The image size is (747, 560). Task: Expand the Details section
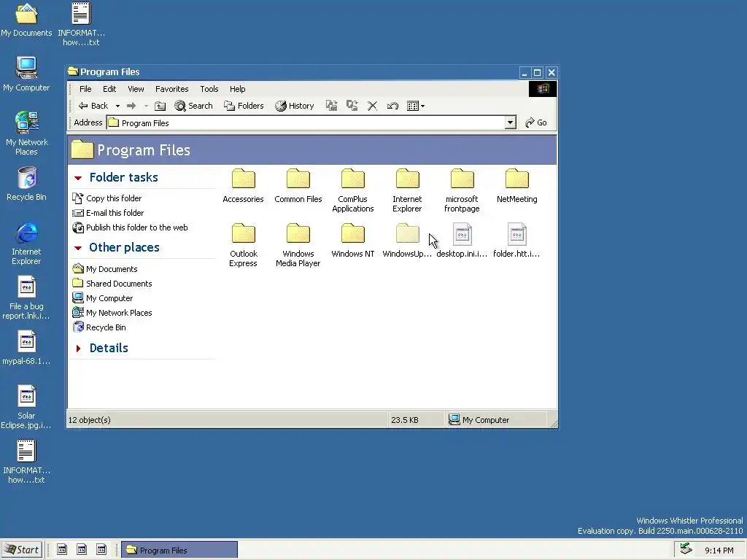tap(78, 349)
